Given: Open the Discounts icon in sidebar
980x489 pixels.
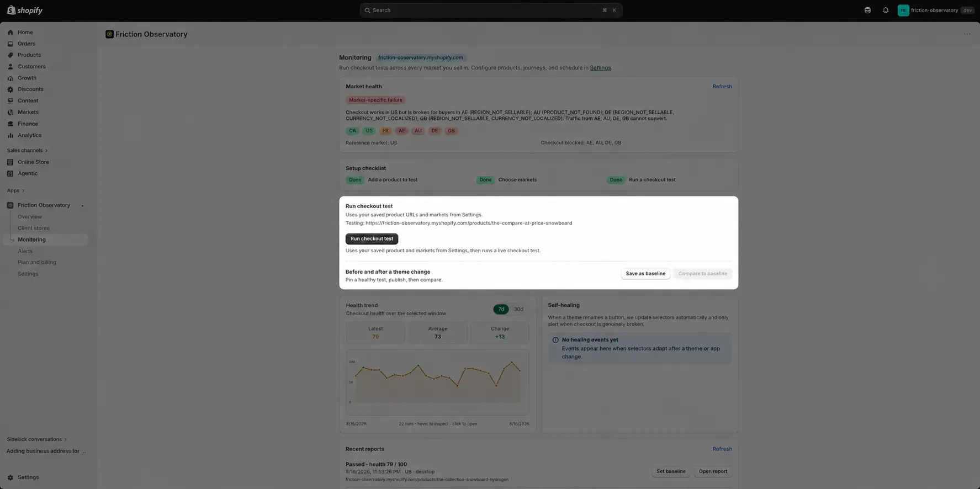Looking at the screenshot, I should pos(10,89).
